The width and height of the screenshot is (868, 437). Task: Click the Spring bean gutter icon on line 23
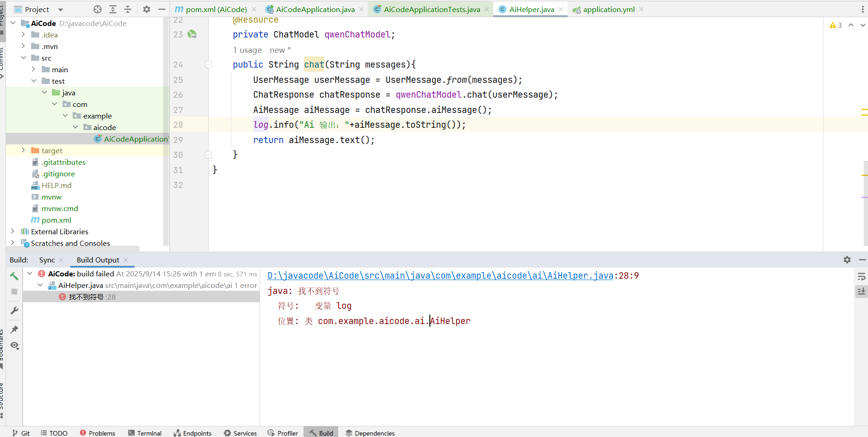pyautogui.click(x=192, y=34)
